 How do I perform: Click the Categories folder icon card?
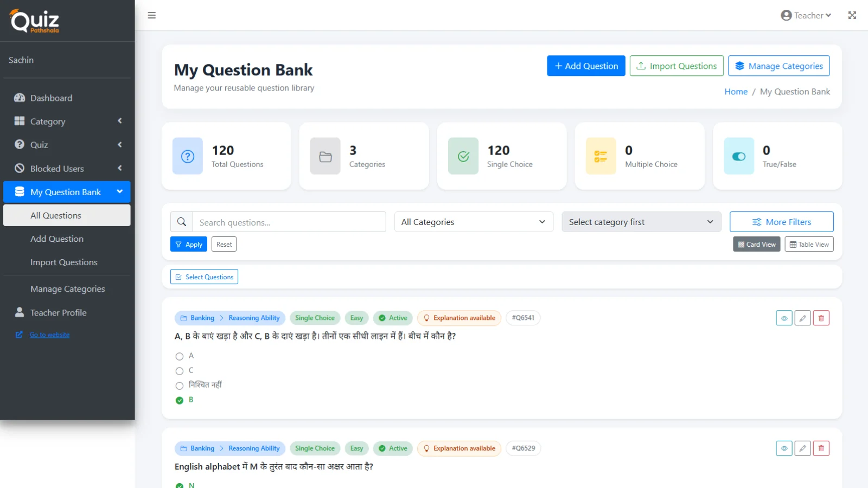pyautogui.click(x=325, y=156)
